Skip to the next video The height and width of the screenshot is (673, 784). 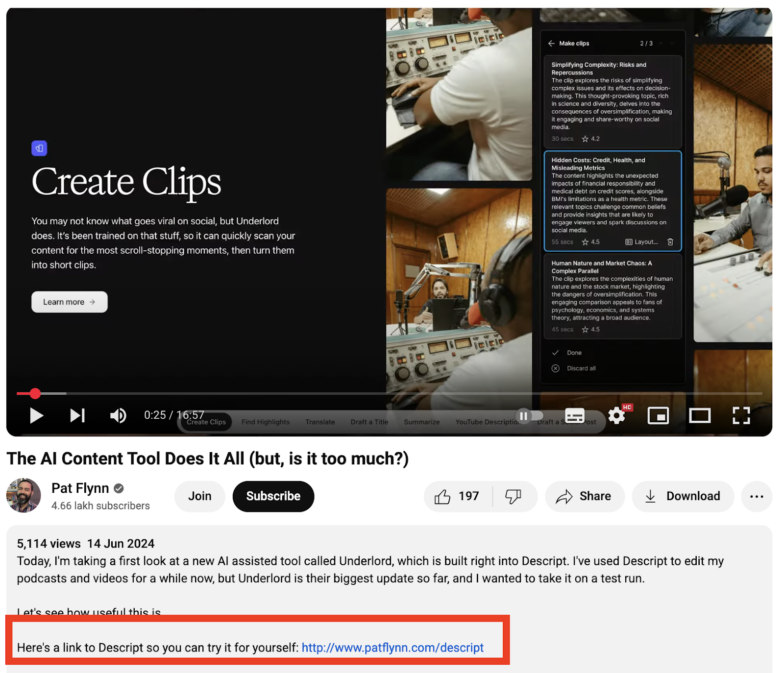tap(77, 416)
